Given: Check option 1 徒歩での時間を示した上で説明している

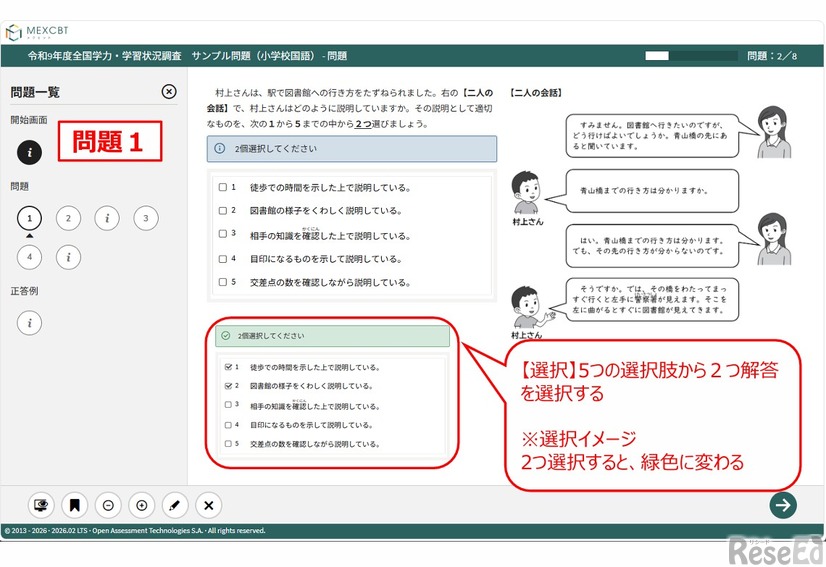Looking at the screenshot, I should (x=223, y=187).
